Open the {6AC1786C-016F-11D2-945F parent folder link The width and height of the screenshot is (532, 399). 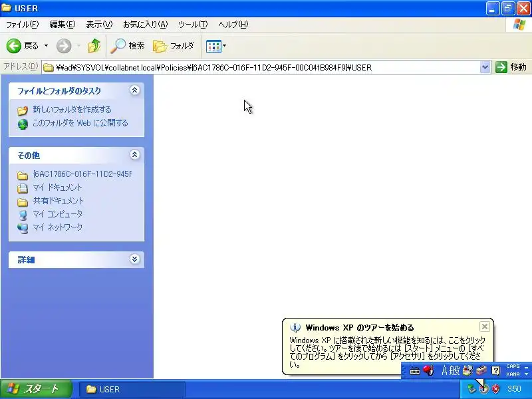click(x=82, y=174)
